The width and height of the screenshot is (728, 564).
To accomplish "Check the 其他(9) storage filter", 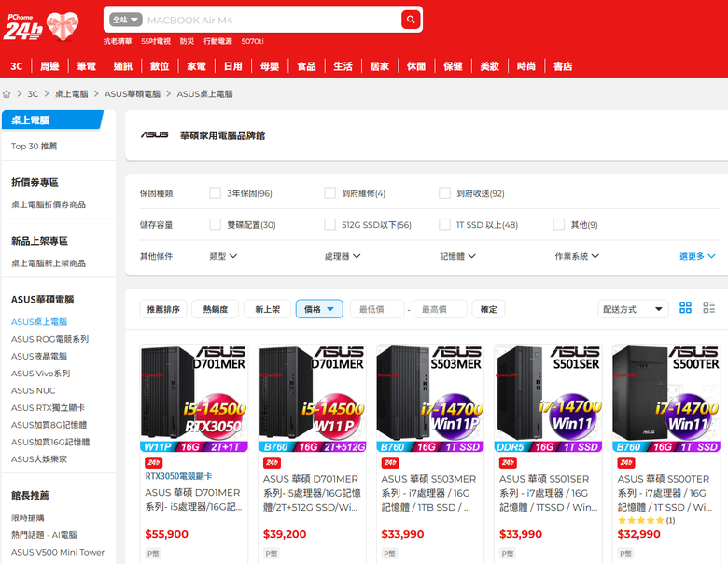I will (x=558, y=224).
